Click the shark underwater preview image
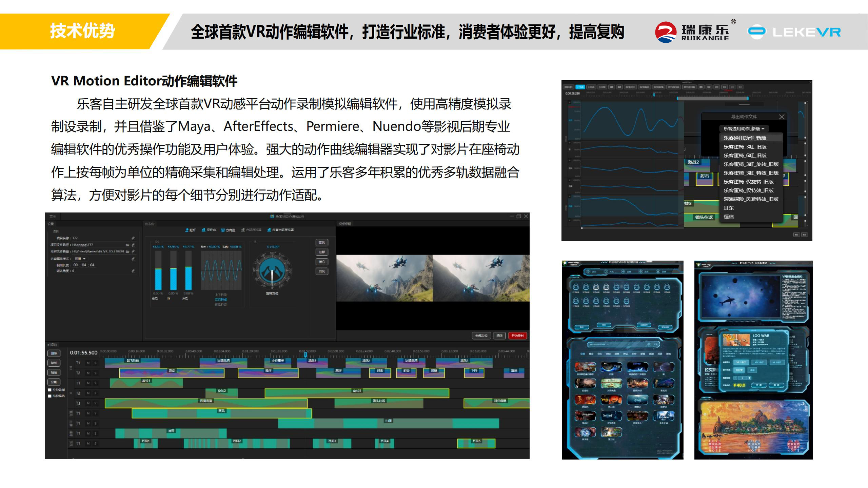This screenshot has height=488, width=868. [741, 296]
